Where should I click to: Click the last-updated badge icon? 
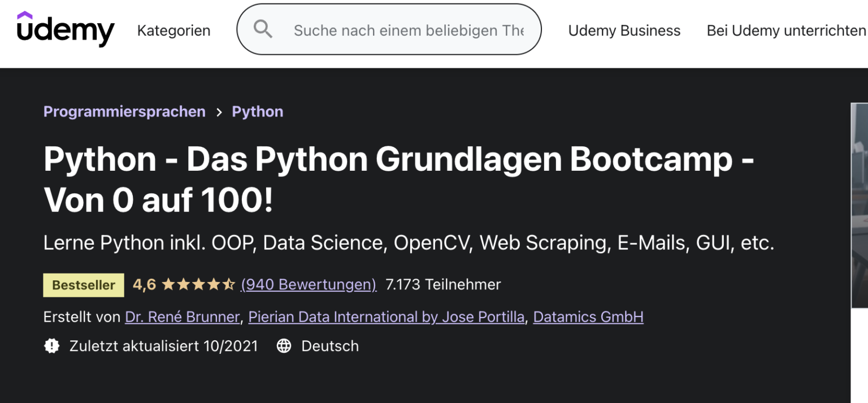(x=51, y=345)
